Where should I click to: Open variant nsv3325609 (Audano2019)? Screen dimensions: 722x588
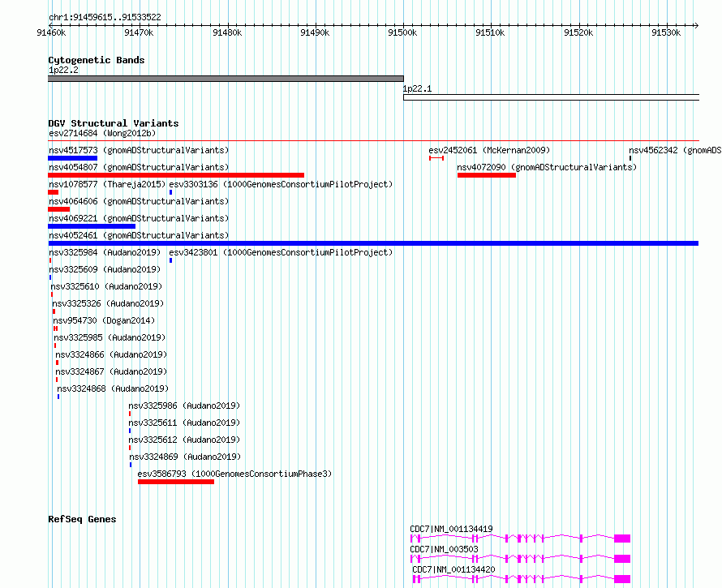105,269
